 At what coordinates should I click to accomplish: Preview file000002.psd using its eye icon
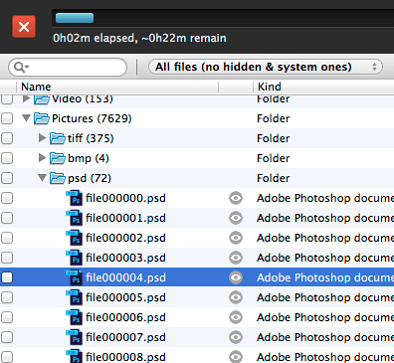236,238
